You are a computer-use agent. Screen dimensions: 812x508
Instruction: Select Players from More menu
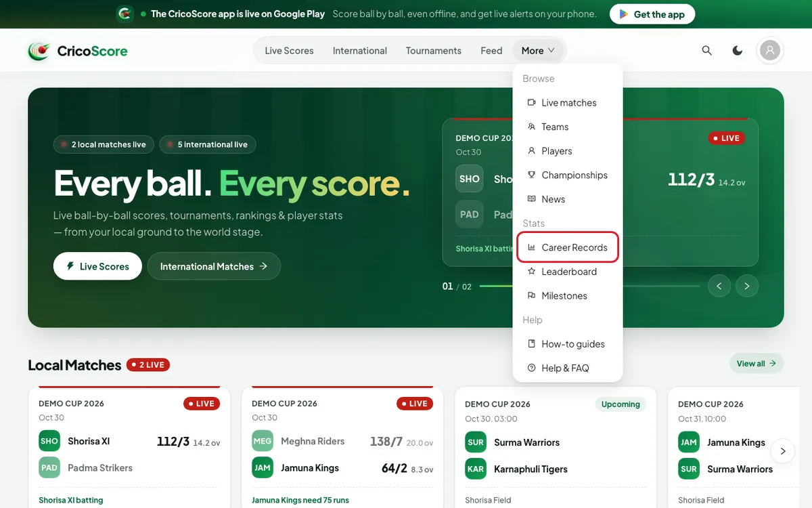tap(568, 151)
